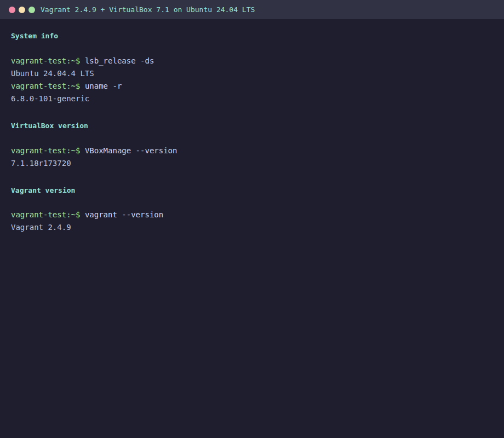Select the 'Ubuntu 24.04.4 LTS' output line

[x=53, y=73]
